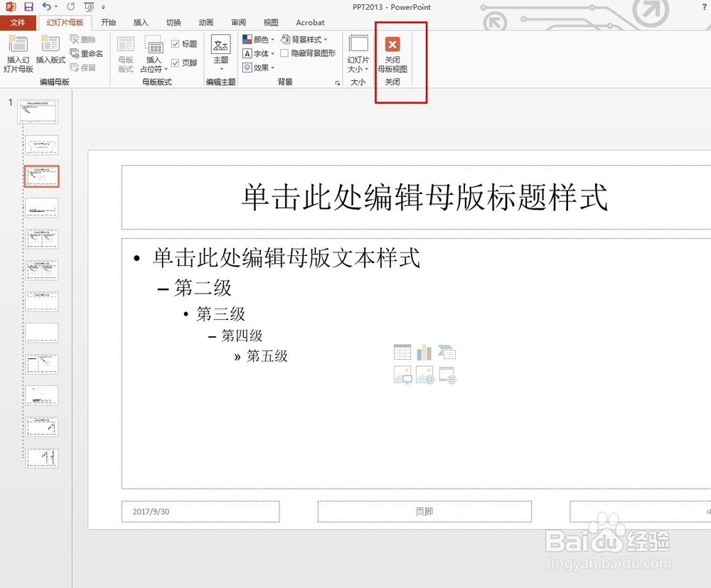Select highlighted orange-bordered layout thumbnail
711x588 pixels.
coord(42,176)
